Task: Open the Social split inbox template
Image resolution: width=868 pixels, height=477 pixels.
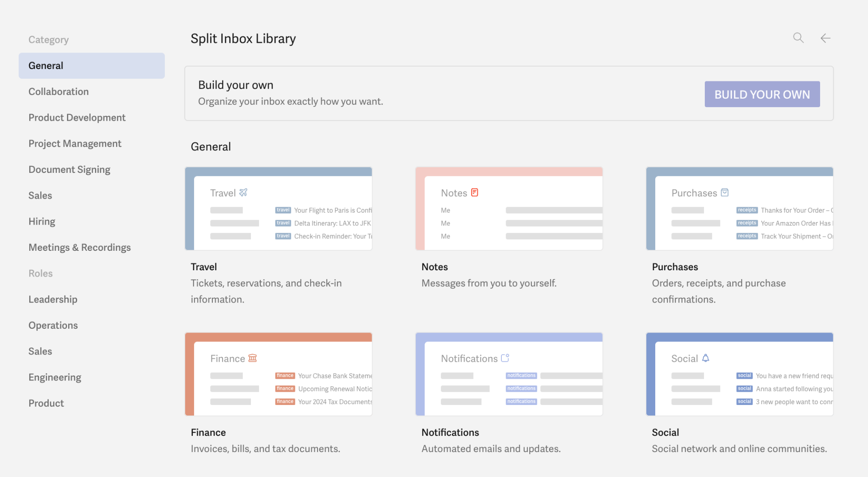Action: [739, 374]
